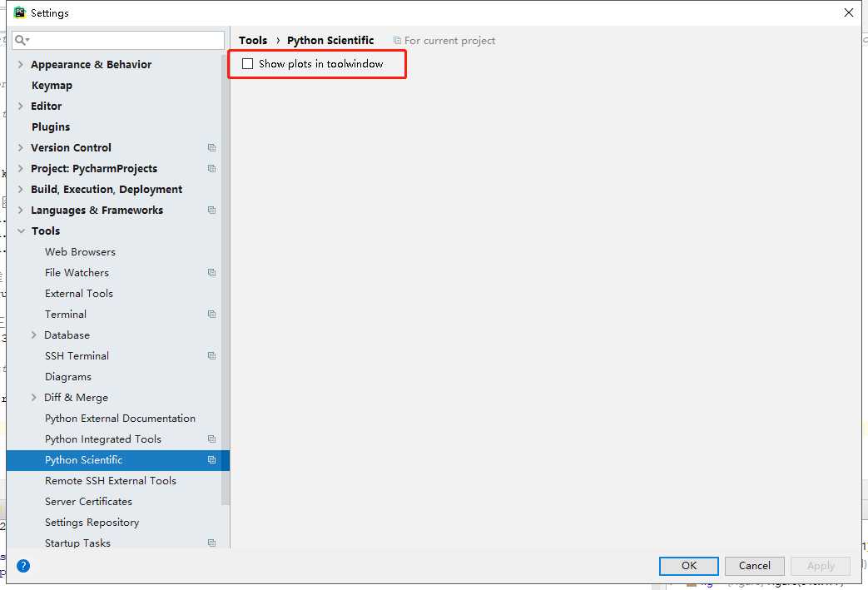Close the Settings dialog

pos(849,12)
